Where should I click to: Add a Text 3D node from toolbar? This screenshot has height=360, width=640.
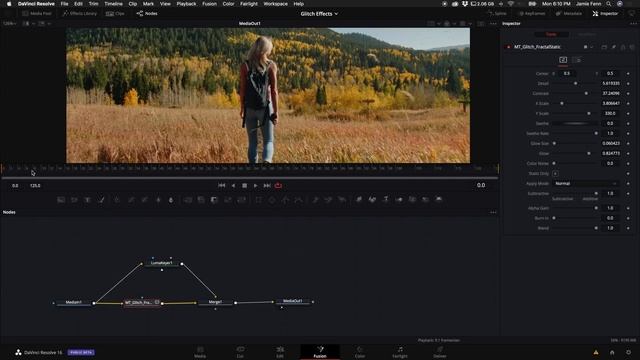point(386,200)
